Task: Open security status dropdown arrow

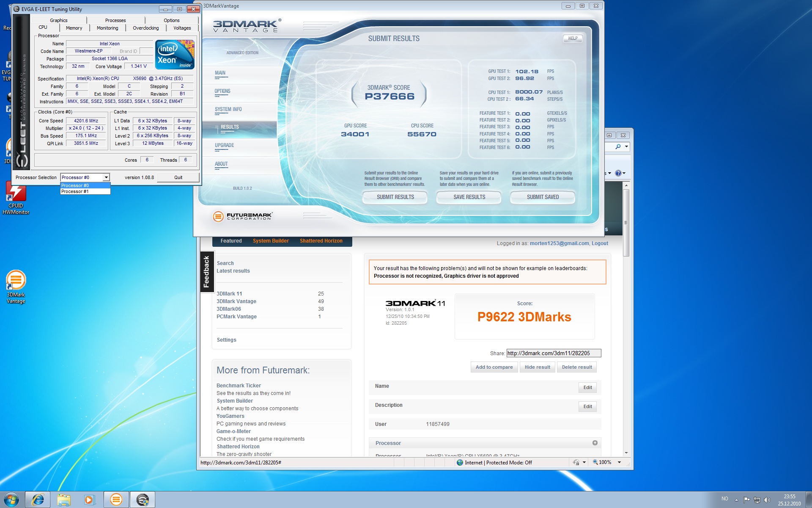Action: pyautogui.click(x=584, y=462)
